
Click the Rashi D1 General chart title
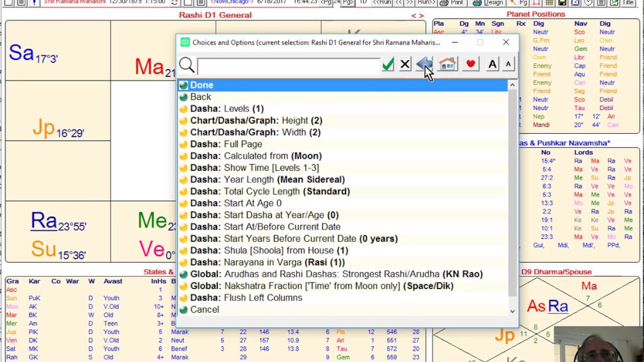215,15
